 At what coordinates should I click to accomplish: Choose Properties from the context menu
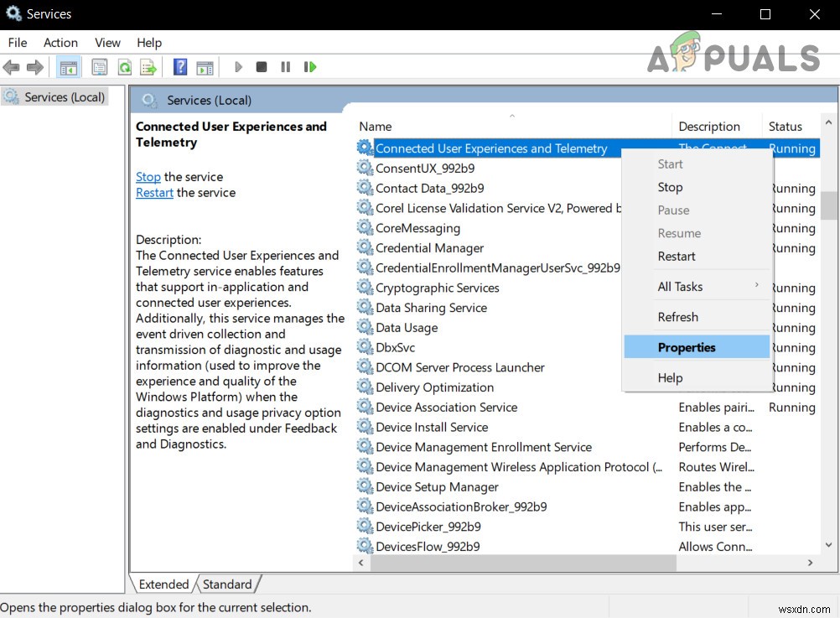[x=687, y=346]
